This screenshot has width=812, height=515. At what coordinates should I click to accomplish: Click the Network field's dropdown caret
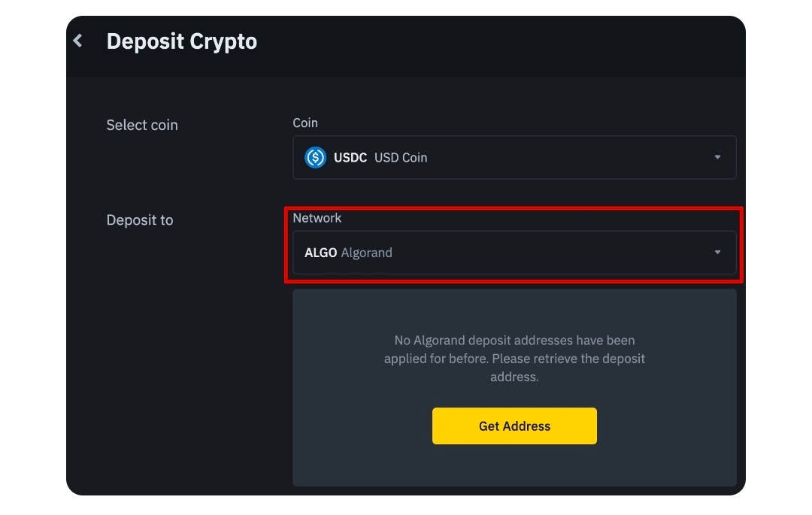coord(717,253)
